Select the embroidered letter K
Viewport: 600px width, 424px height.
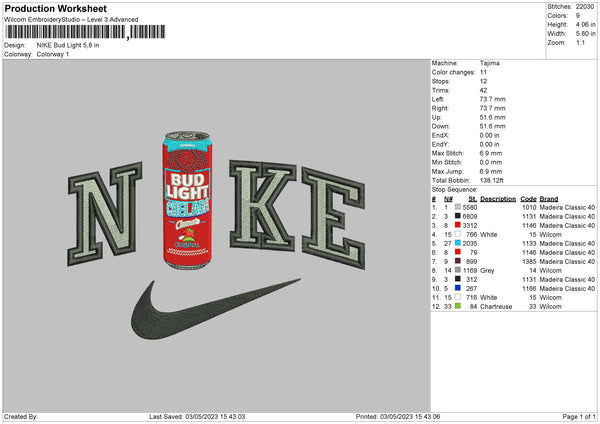point(262,205)
